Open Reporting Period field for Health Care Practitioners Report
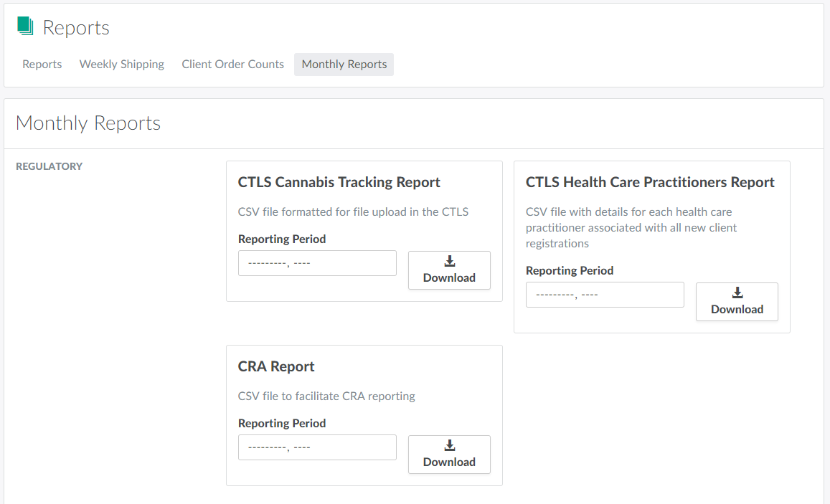 (605, 295)
